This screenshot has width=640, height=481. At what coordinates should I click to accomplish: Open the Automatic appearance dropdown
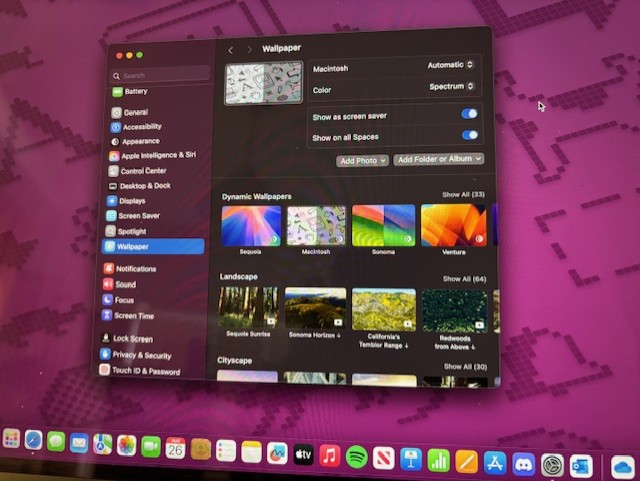click(450, 65)
